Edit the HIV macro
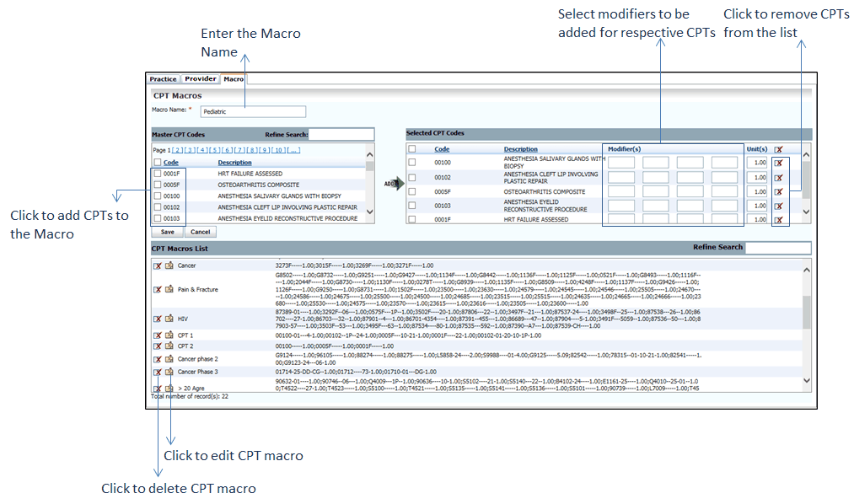The width and height of the screenshot is (854, 504). 169,319
